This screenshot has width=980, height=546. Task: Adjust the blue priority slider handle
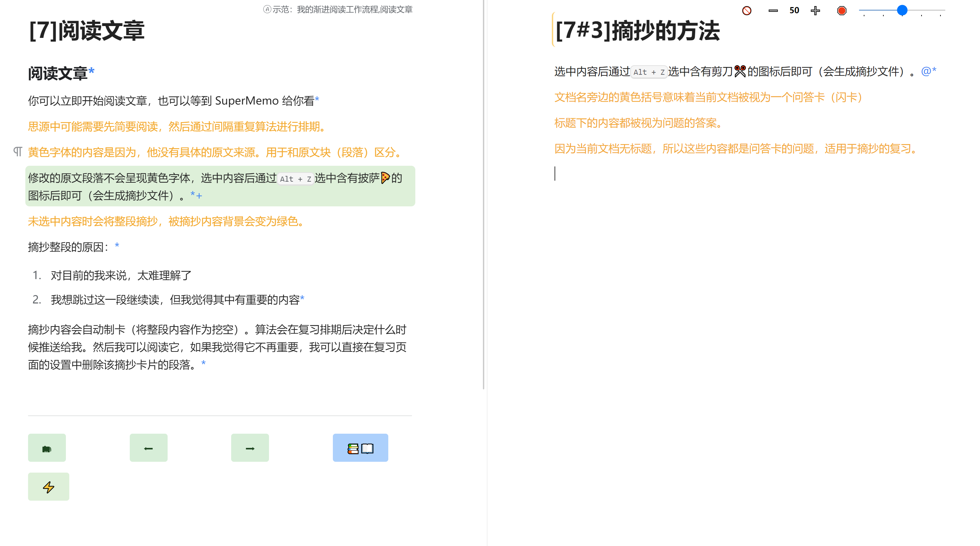902,10
